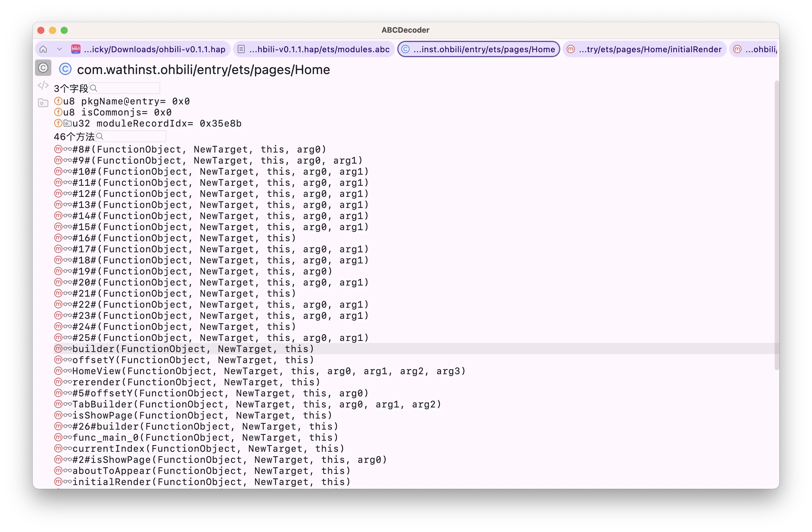Click the blue class icon beside title

point(65,69)
